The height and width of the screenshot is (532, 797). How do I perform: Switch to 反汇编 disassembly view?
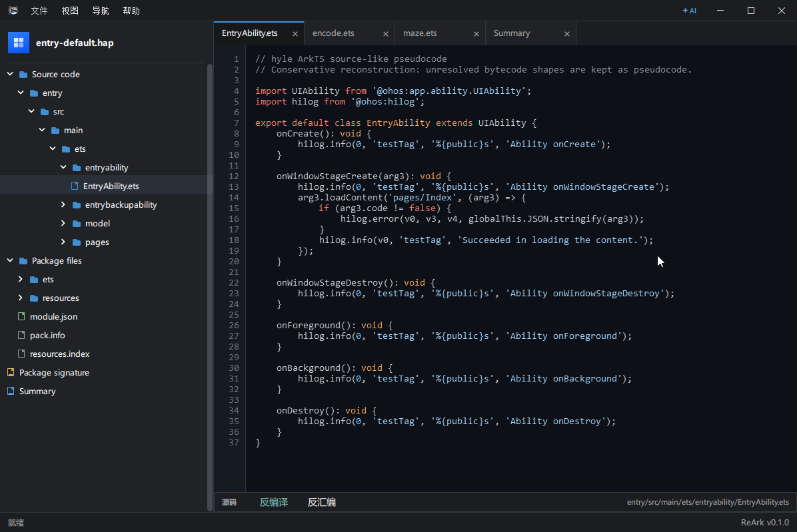322,503
